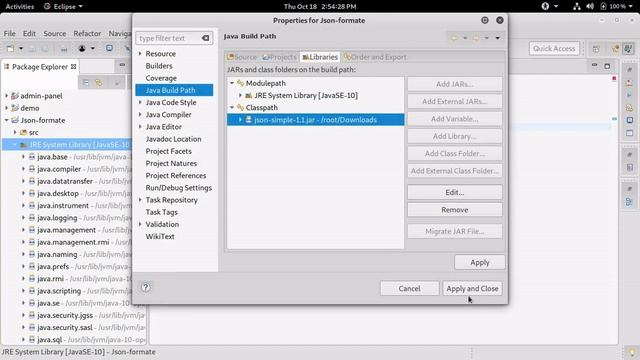Select Coverage in the properties list

161,78
